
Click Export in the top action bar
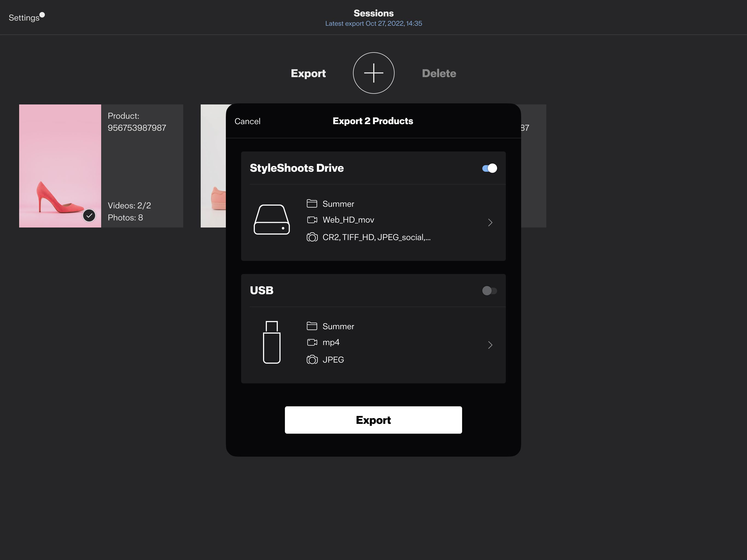click(x=308, y=73)
